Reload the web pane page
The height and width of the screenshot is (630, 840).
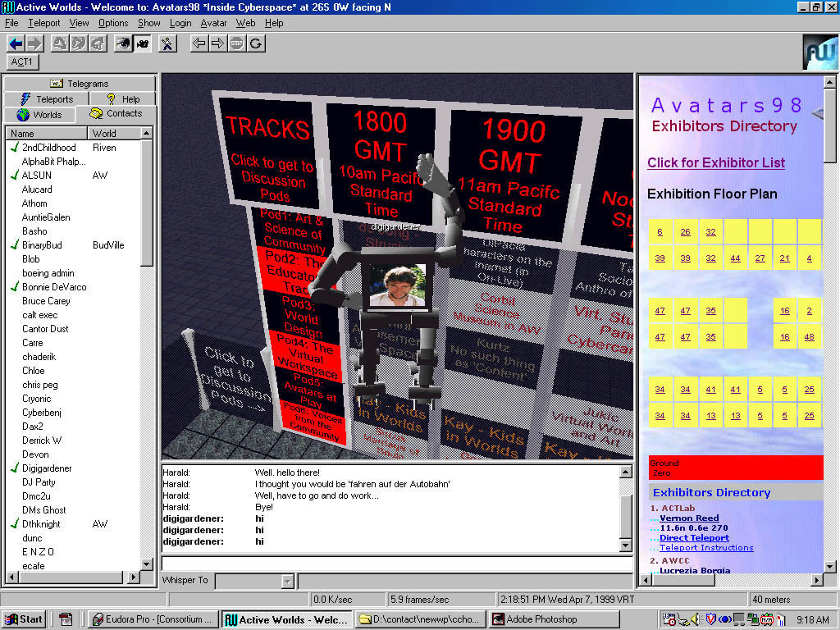[x=256, y=43]
